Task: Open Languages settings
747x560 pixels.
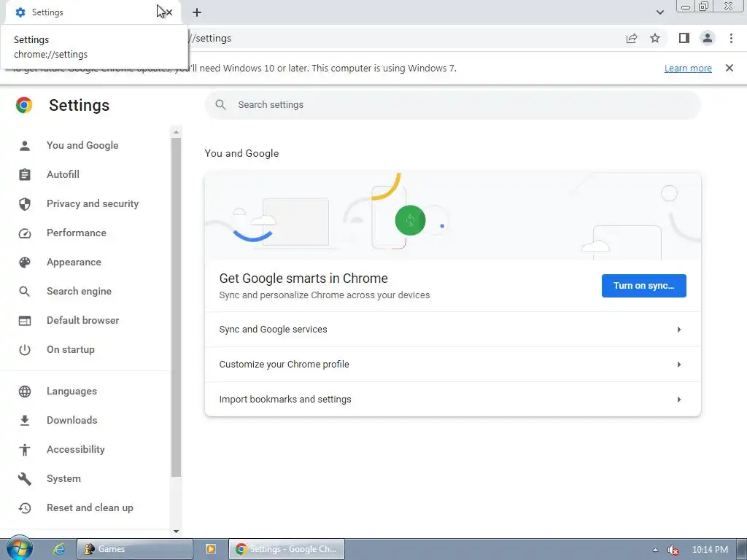Action: click(x=71, y=392)
